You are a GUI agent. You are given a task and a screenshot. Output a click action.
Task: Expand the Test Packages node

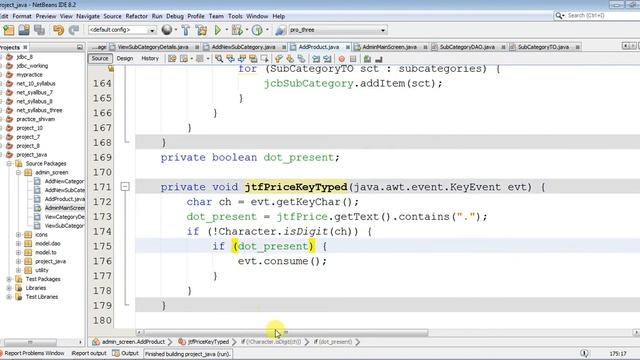pos(9,279)
